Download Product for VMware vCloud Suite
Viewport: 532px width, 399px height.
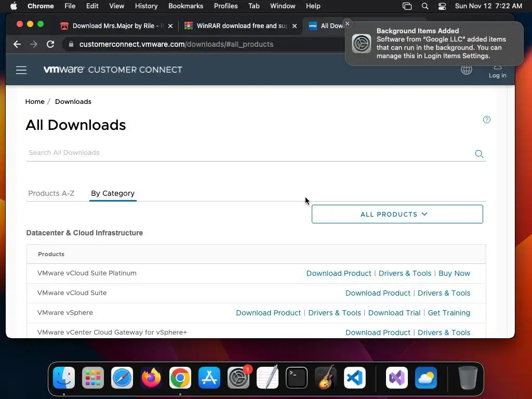point(378,293)
